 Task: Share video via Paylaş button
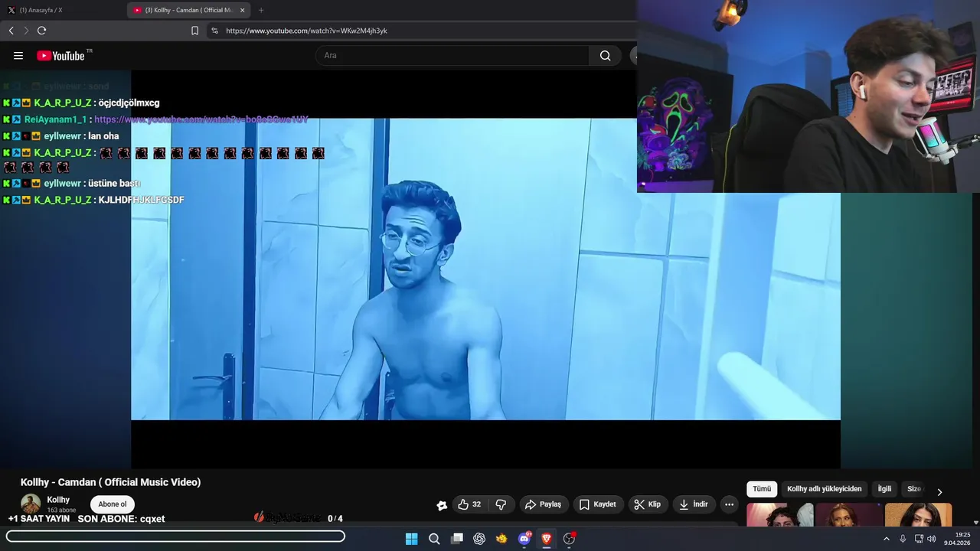(x=543, y=504)
